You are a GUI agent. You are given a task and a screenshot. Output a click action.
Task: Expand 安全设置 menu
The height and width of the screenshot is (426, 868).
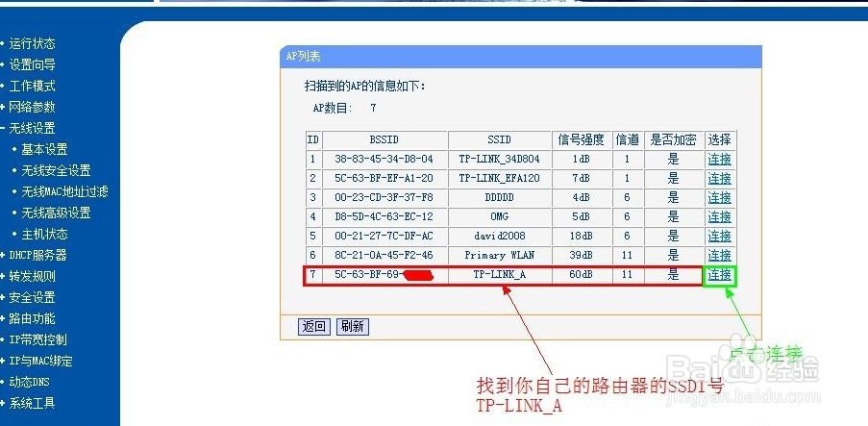(x=32, y=297)
